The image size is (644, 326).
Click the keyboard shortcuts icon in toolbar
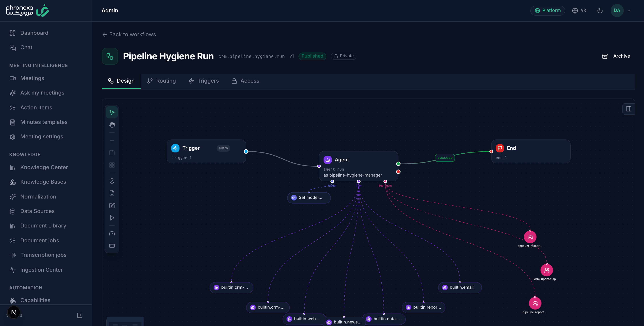[112, 246]
